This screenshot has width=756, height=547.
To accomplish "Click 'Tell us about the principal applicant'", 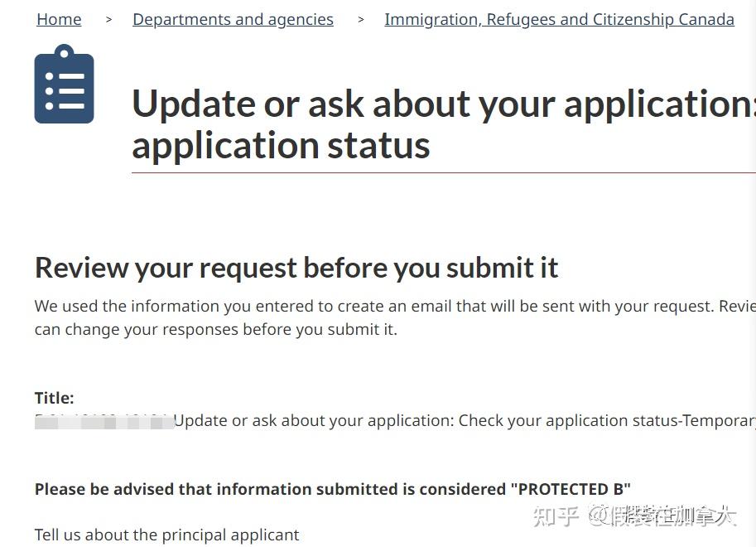I will (166, 535).
